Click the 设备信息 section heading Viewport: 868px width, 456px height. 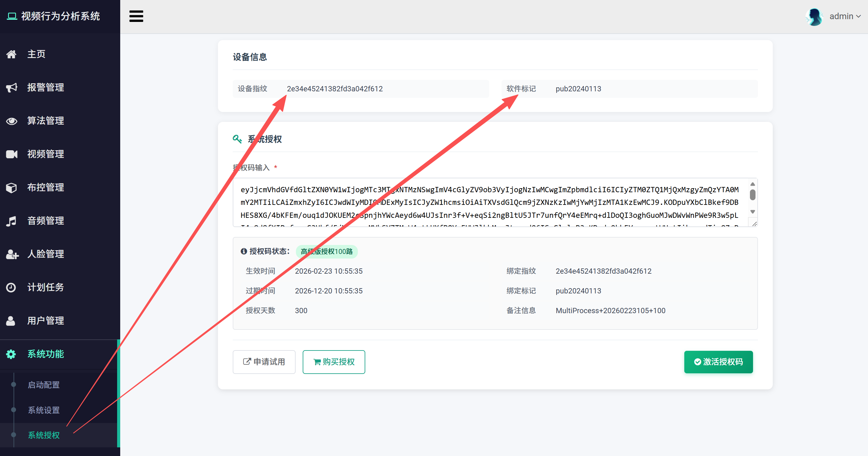click(250, 57)
